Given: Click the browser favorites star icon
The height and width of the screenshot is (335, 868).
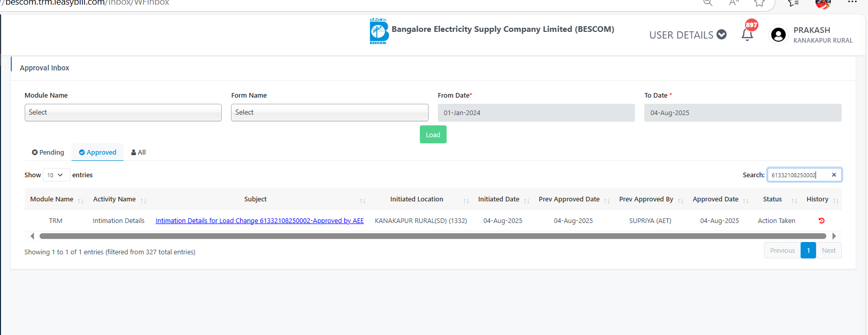Looking at the screenshot, I should (759, 3).
